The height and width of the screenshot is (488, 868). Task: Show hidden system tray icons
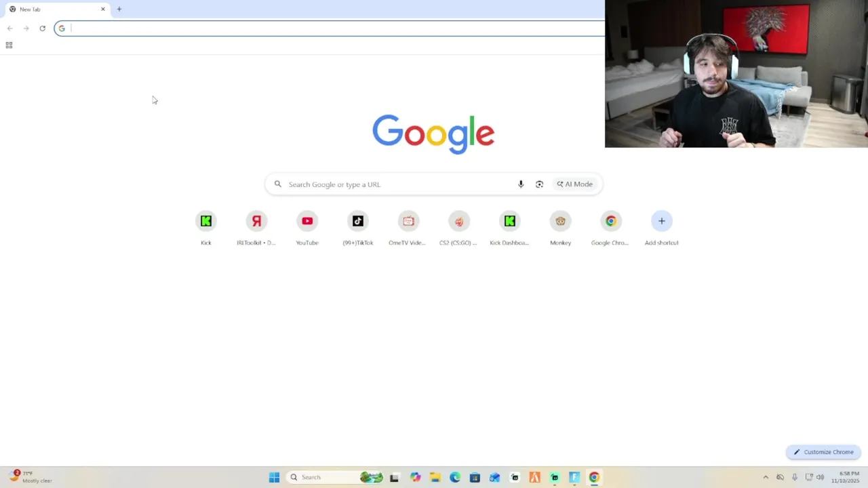click(x=766, y=477)
